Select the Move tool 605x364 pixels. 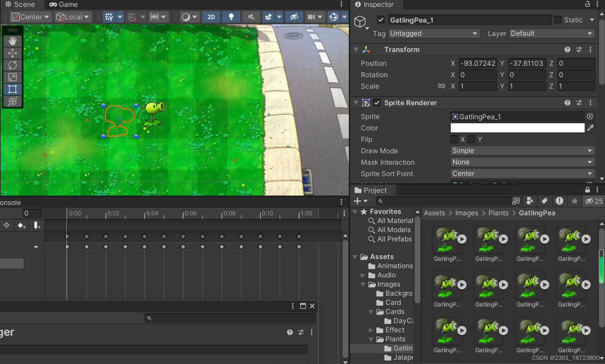tap(12, 53)
